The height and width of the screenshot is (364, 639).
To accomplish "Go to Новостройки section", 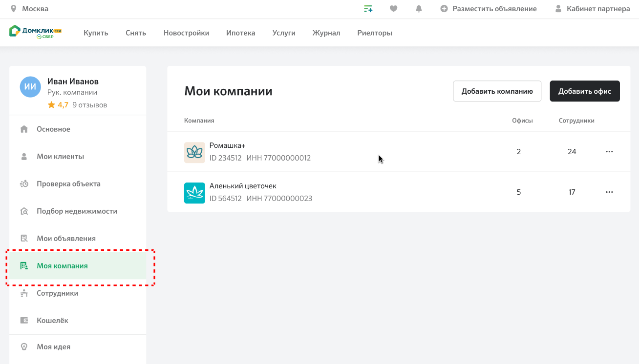I will (x=187, y=33).
